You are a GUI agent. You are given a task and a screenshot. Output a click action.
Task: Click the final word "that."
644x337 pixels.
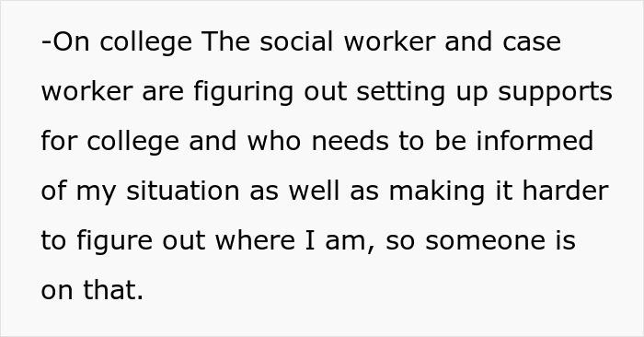pos(113,290)
